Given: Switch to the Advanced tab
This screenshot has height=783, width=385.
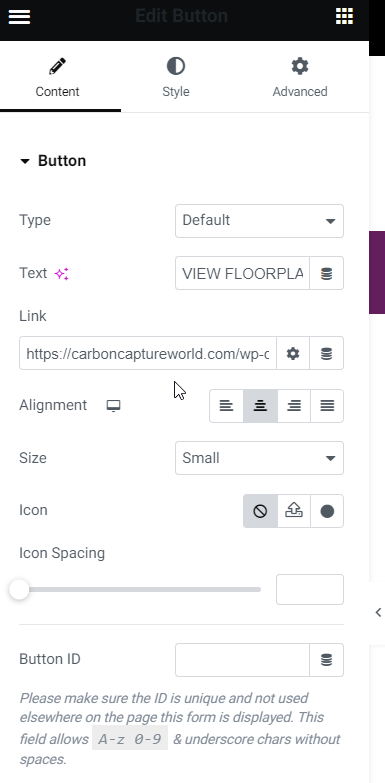Looking at the screenshot, I should (300, 77).
